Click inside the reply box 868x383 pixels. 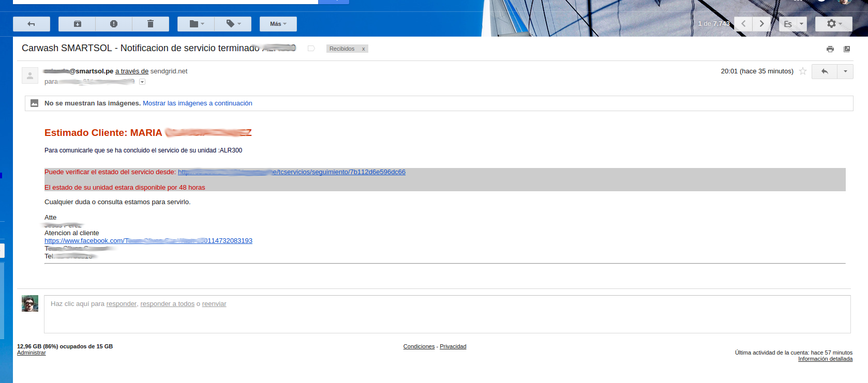(x=447, y=314)
